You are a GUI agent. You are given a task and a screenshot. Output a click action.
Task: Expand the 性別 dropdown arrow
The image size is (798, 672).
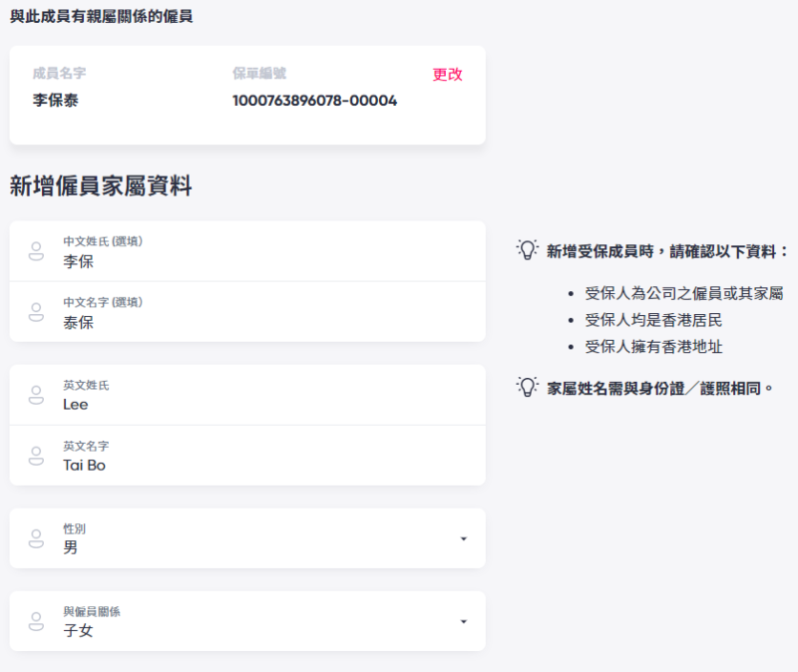[x=463, y=539]
